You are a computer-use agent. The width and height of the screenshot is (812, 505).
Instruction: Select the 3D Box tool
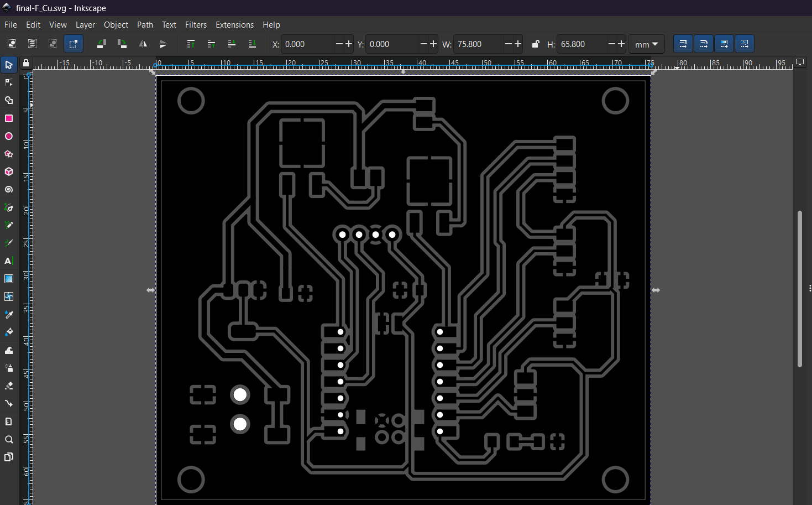click(9, 171)
